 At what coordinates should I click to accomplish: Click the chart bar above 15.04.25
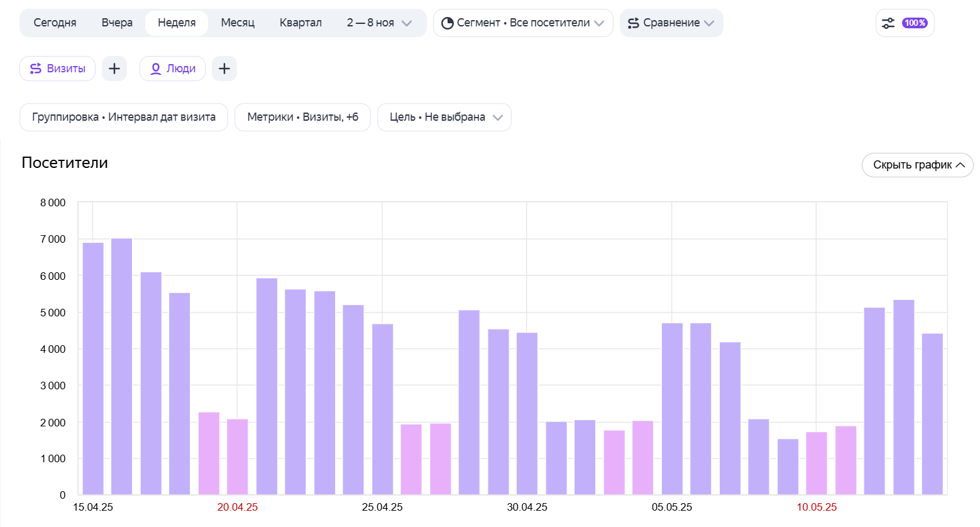(x=93, y=369)
